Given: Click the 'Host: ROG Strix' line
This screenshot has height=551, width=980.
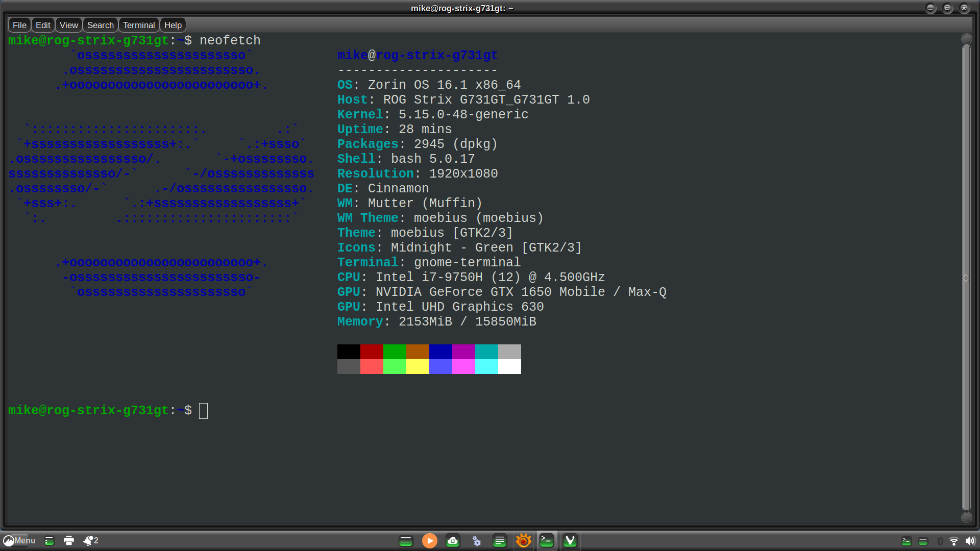Looking at the screenshot, I should point(463,100).
